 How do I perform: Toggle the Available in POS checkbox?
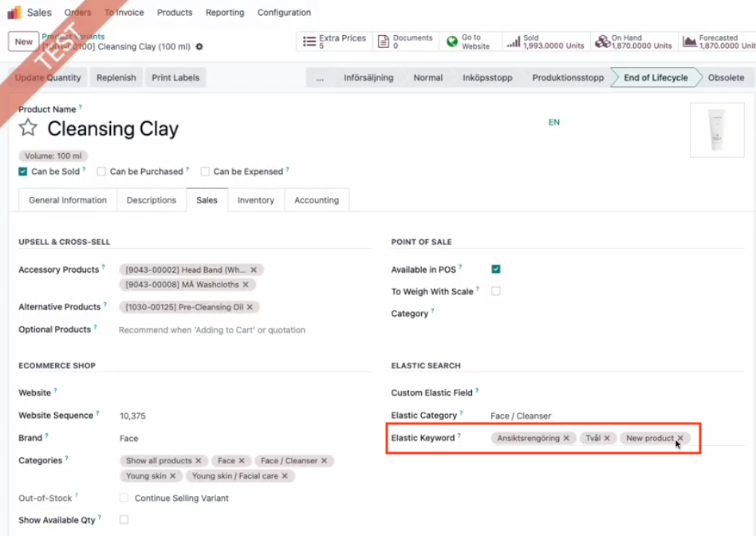(496, 270)
